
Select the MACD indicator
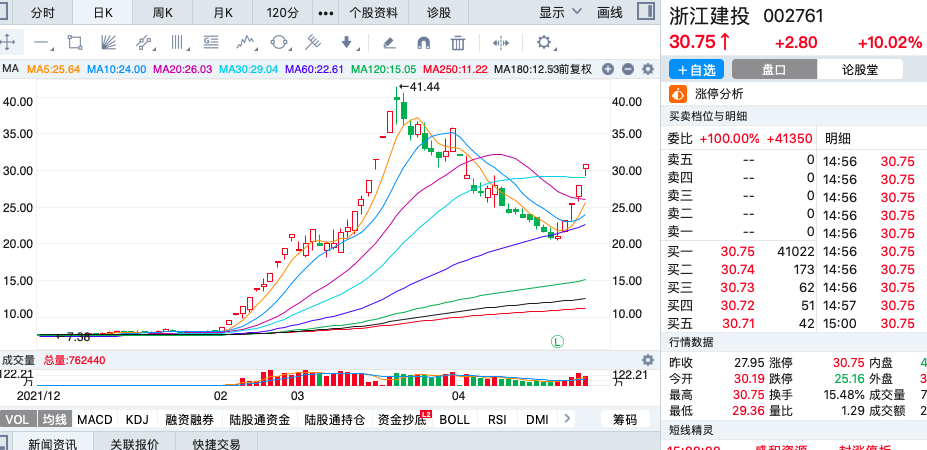95,419
